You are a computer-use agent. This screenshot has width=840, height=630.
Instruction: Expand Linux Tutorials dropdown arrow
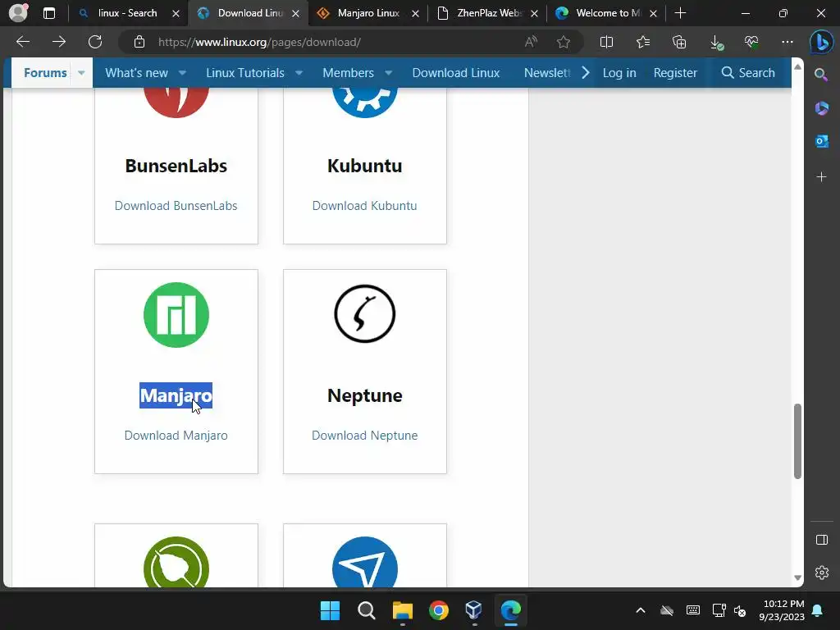point(299,73)
